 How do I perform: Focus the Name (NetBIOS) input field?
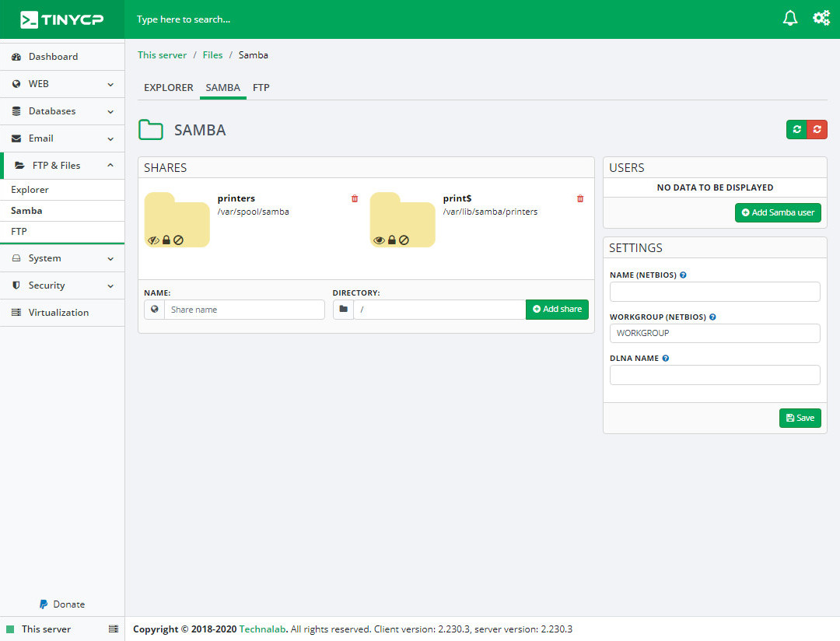click(x=715, y=292)
